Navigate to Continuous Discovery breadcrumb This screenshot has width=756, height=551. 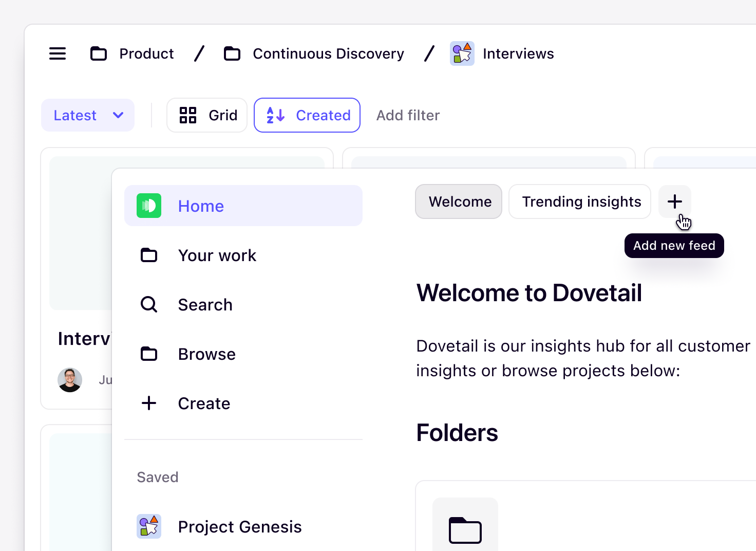328,53
